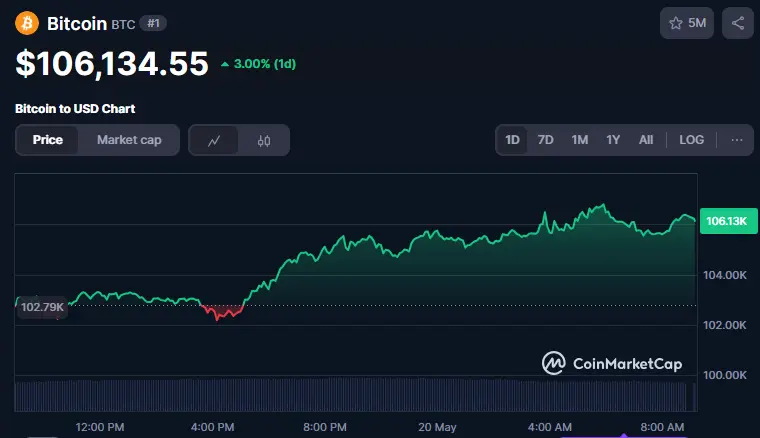760x438 pixels.
Task: Click the 12:00 PM time axis label
Action: click(x=100, y=427)
